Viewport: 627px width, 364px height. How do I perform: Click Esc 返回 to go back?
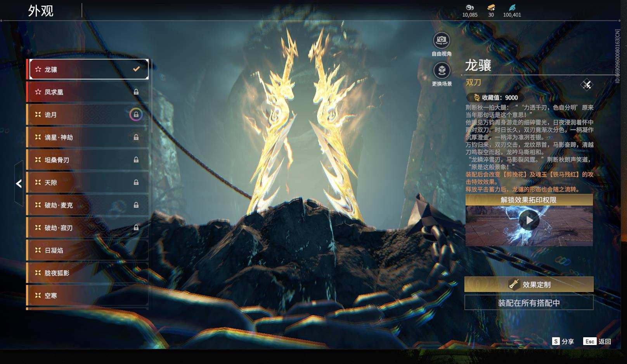[597, 341]
